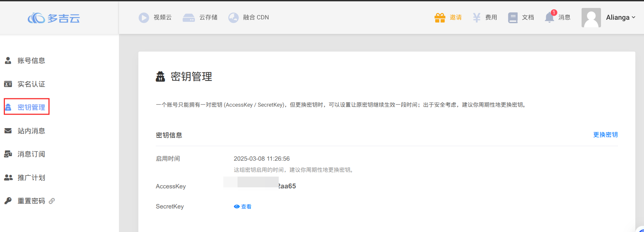Expand the Alianga account dropdown

620,18
